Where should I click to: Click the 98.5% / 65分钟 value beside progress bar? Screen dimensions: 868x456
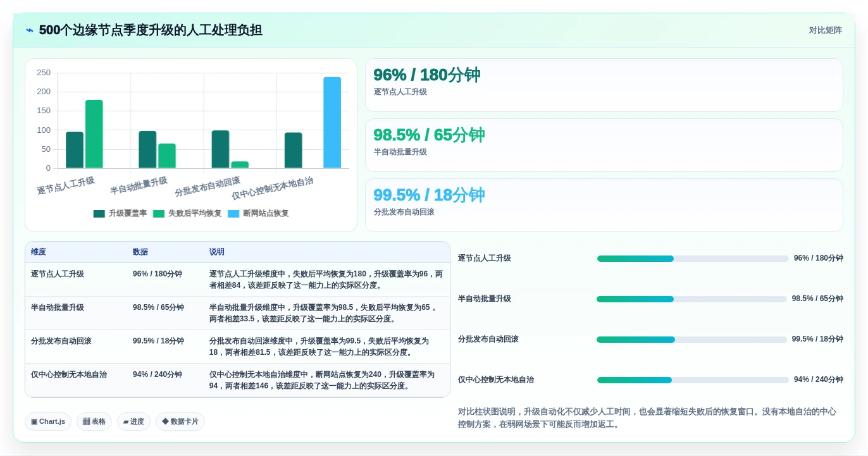pos(817,299)
